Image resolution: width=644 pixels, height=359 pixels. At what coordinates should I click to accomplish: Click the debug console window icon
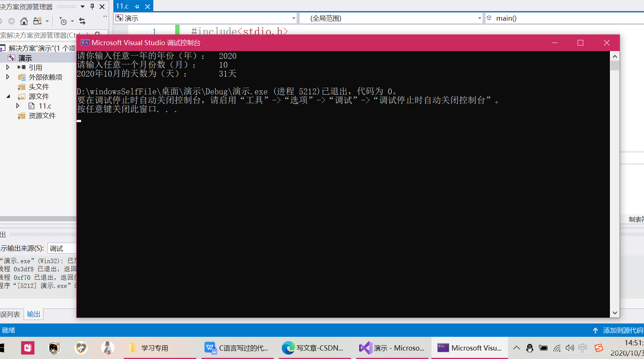point(85,43)
